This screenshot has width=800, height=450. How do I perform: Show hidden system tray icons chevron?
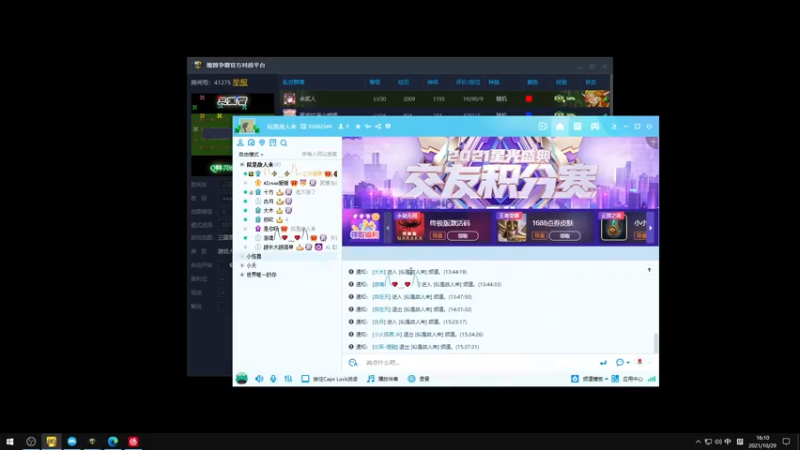(698, 442)
